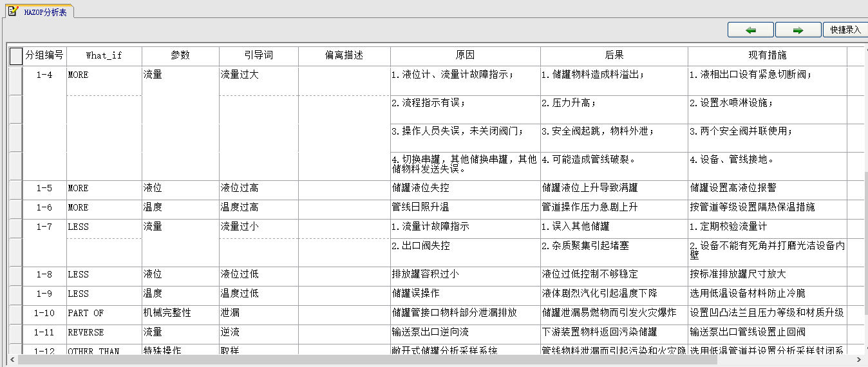This screenshot has width=868, height=367.
Task: Click the 温度过高 guide word cell
Action: [259, 208]
